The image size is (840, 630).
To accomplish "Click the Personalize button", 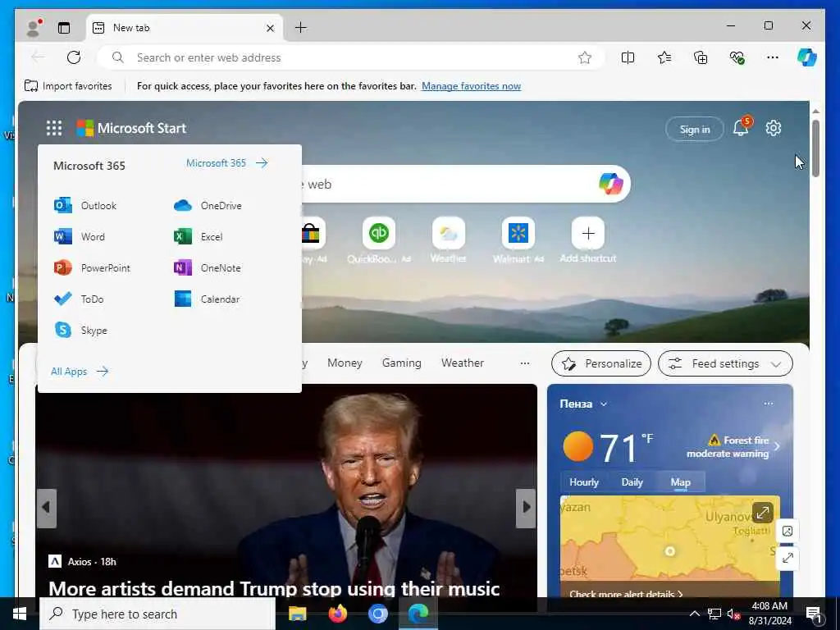I will tap(601, 363).
